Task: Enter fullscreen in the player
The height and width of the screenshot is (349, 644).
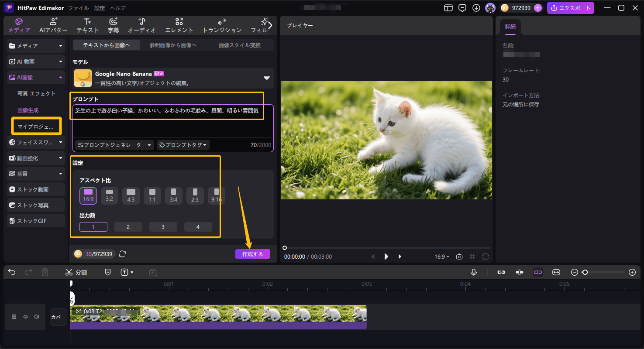Action: (485, 257)
